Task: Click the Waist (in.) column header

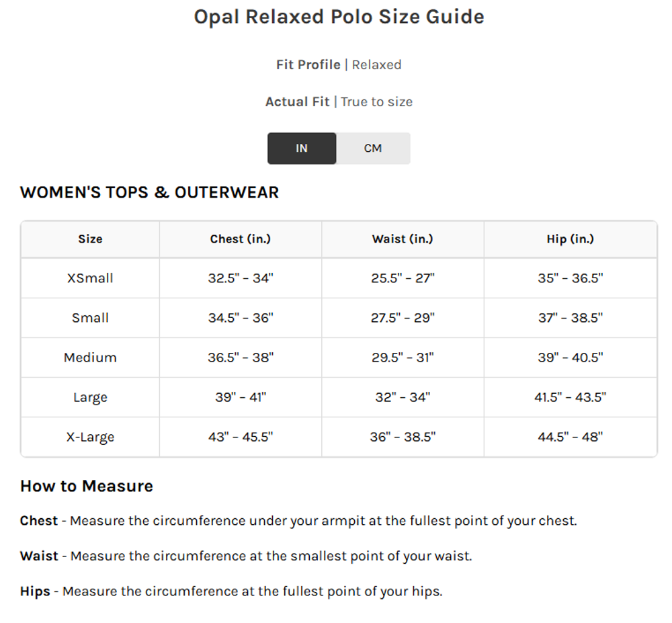Action: (x=403, y=239)
